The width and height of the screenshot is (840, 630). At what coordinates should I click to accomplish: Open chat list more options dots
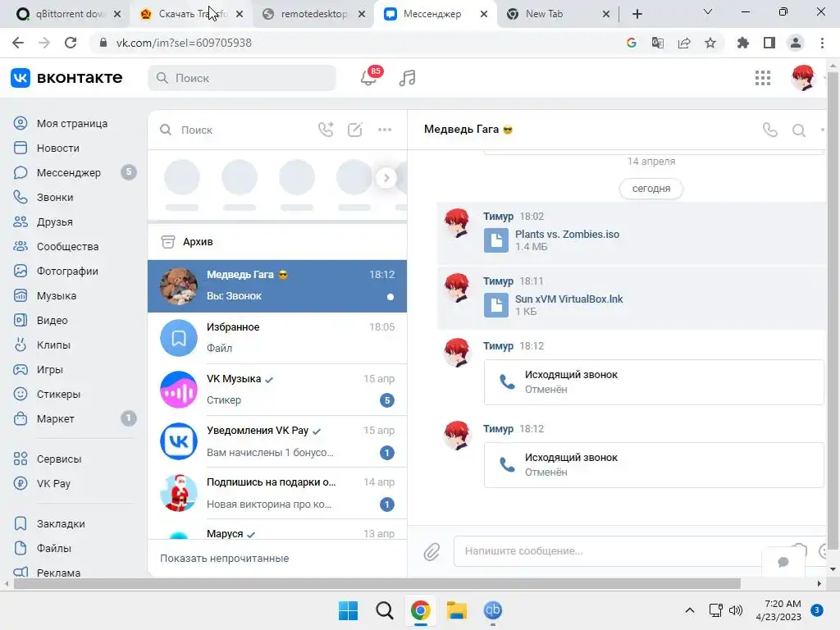point(385,130)
